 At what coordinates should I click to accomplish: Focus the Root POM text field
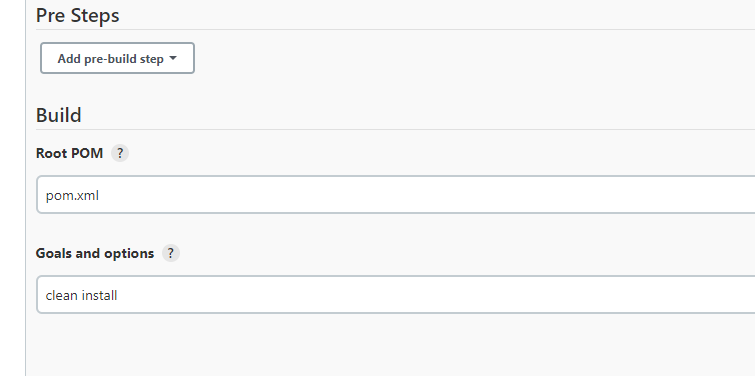click(x=396, y=194)
